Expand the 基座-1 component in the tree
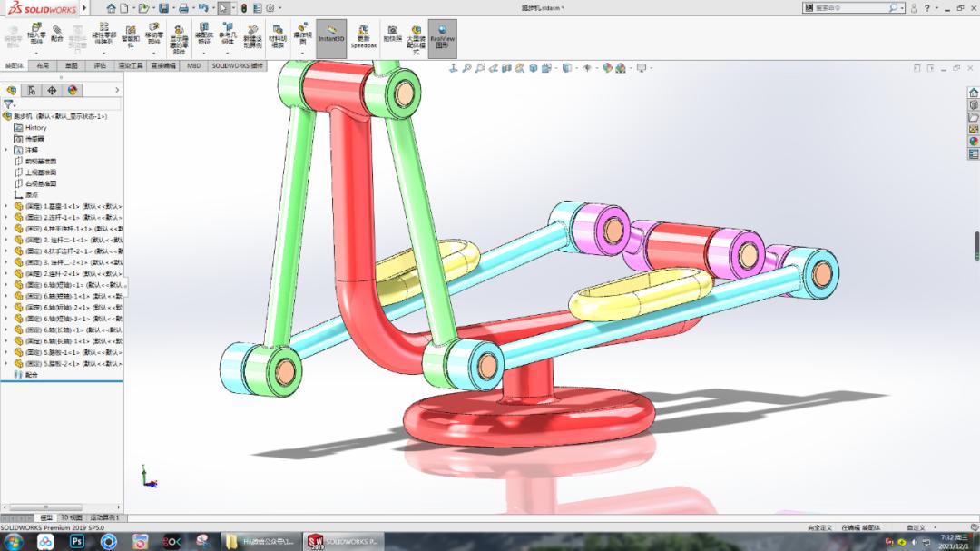Image resolution: width=980 pixels, height=551 pixels. tap(6, 205)
